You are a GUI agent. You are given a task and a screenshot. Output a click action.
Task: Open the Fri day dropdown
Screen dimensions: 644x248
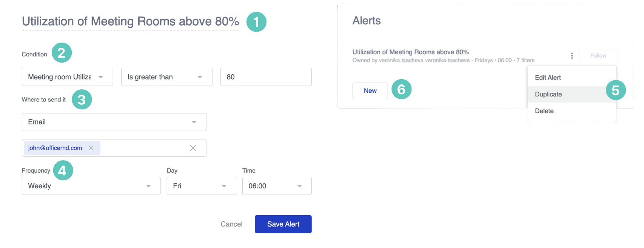(201, 186)
